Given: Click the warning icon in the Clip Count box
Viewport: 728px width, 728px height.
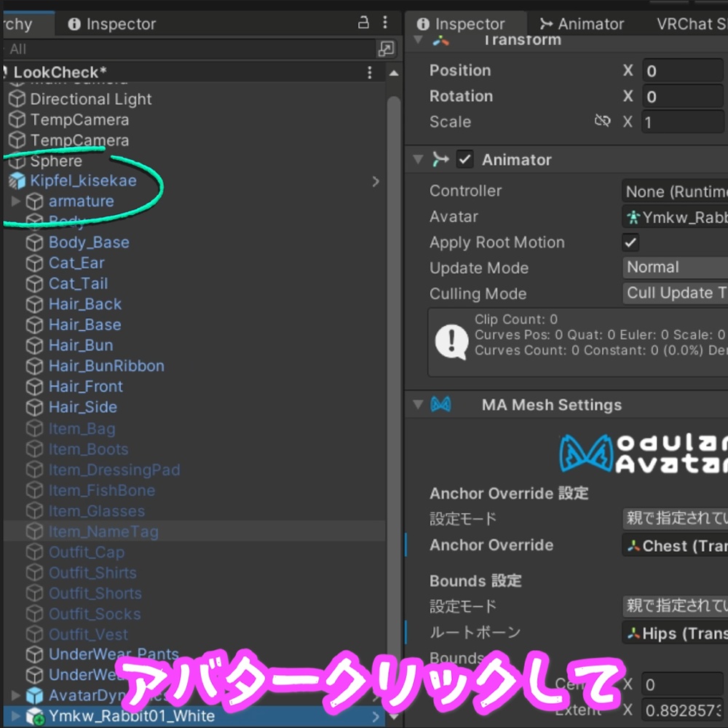Looking at the screenshot, I should pyautogui.click(x=451, y=339).
